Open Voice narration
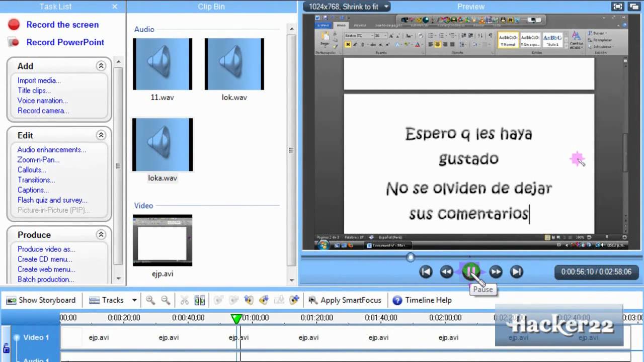644x362 pixels. point(43,101)
